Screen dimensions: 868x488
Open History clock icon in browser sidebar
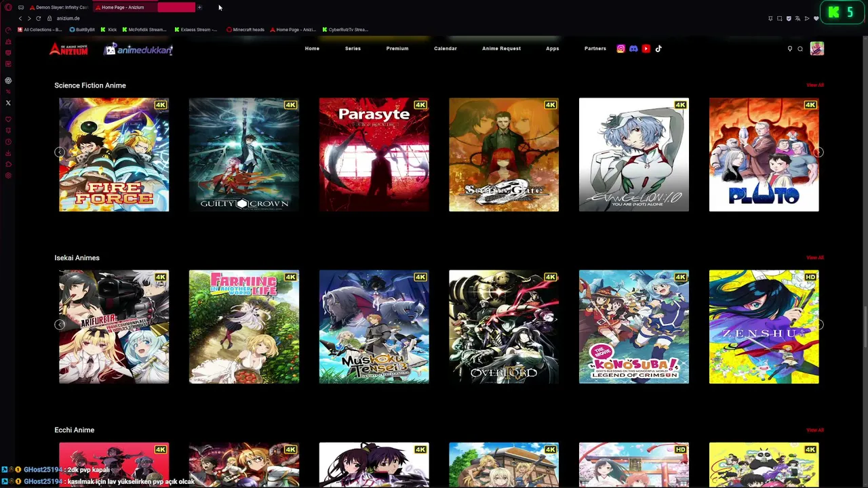click(x=8, y=142)
